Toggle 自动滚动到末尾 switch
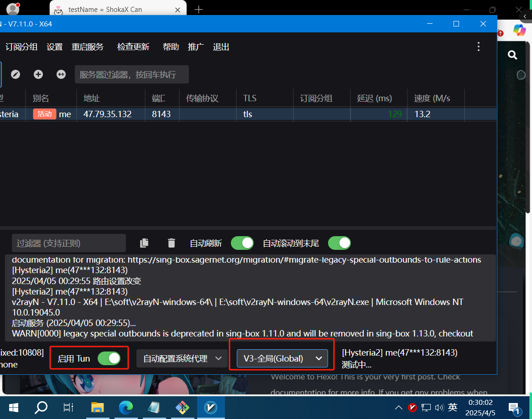 339,243
